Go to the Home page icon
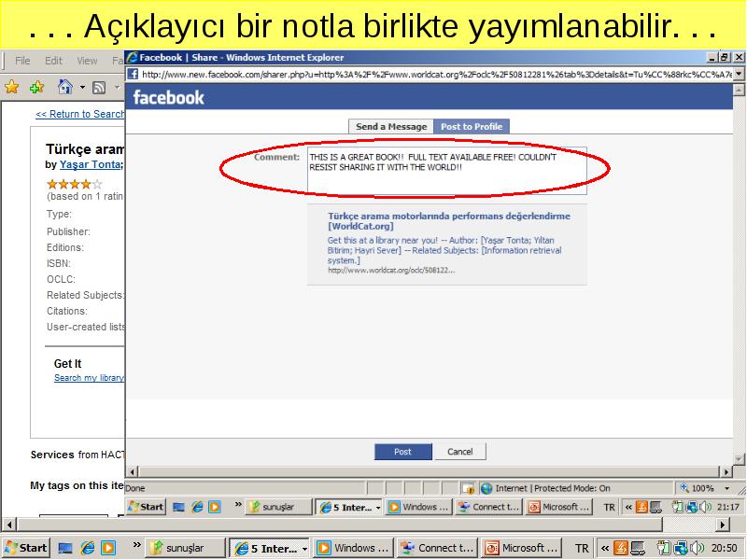 tap(64, 87)
